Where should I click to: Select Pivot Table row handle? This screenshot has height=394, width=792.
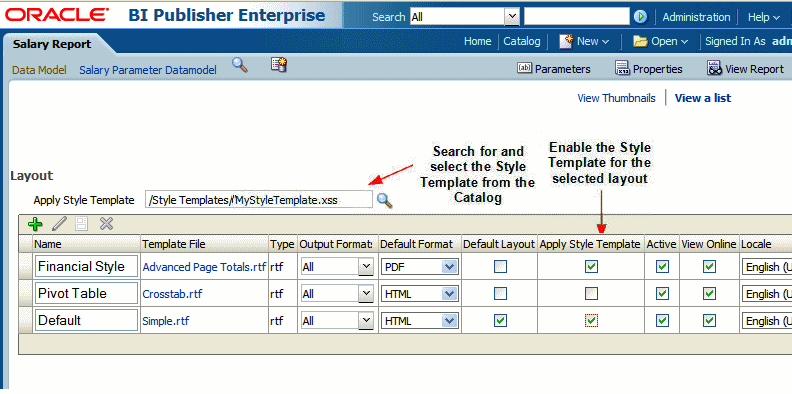(26, 293)
